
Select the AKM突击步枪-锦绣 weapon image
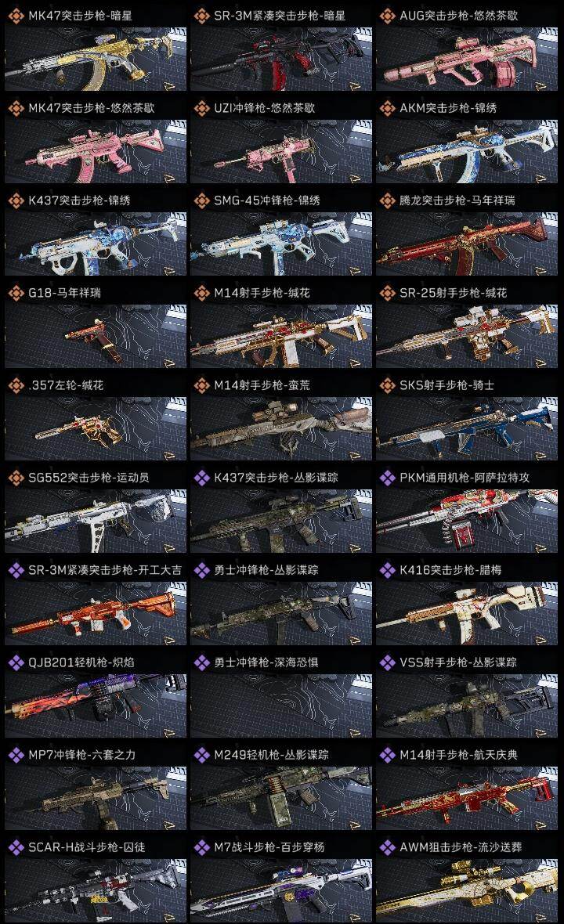click(467, 151)
